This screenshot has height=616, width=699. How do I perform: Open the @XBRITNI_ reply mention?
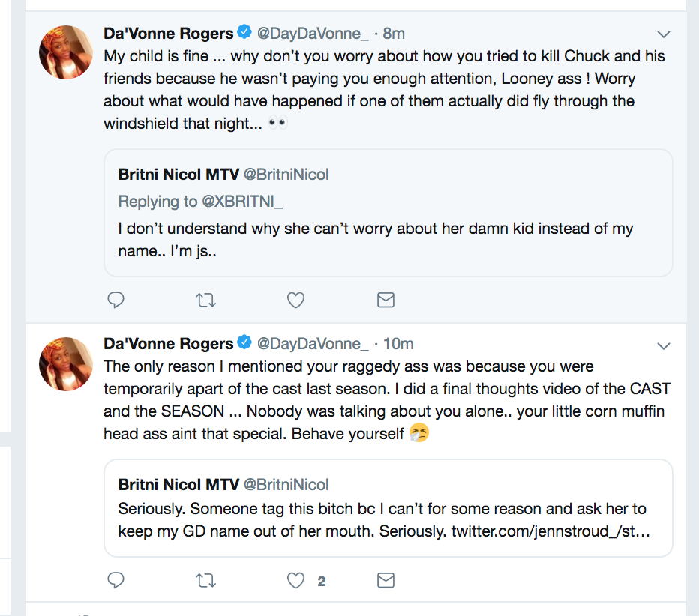(242, 202)
